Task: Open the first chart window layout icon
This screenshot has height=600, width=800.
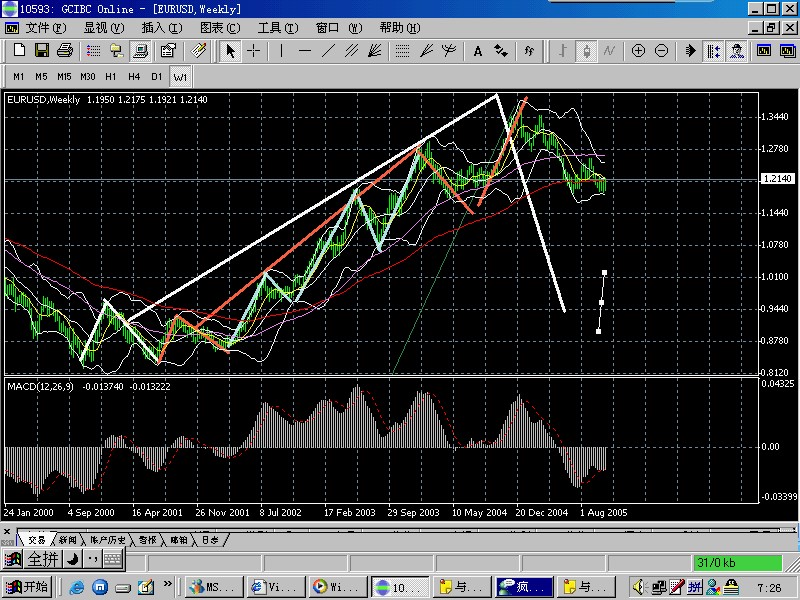Action: [764, 51]
